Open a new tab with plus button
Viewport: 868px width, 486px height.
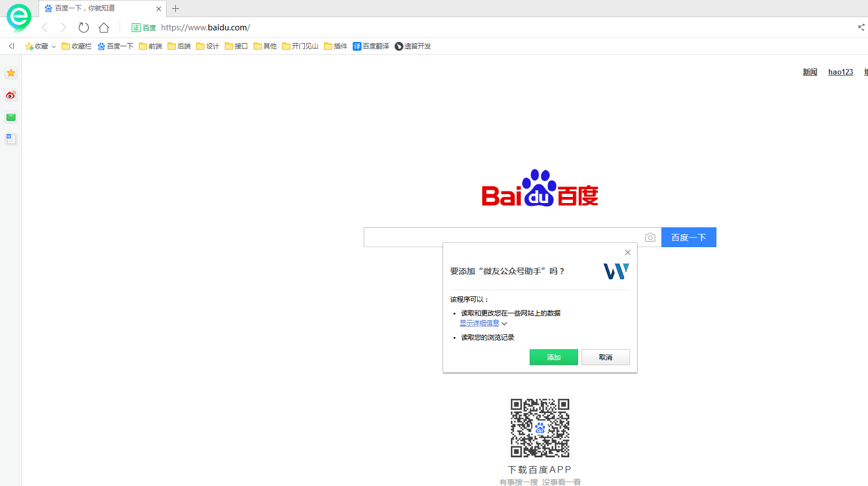coord(176,8)
